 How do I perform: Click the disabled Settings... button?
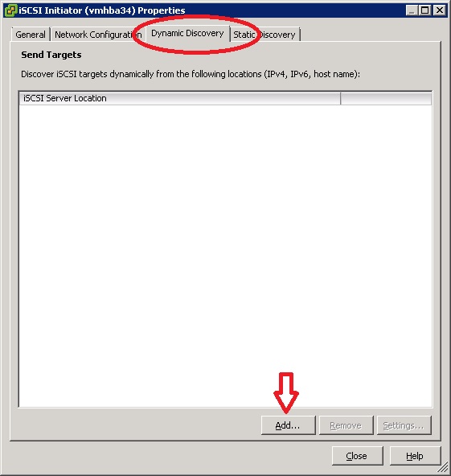tap(404, 425)
